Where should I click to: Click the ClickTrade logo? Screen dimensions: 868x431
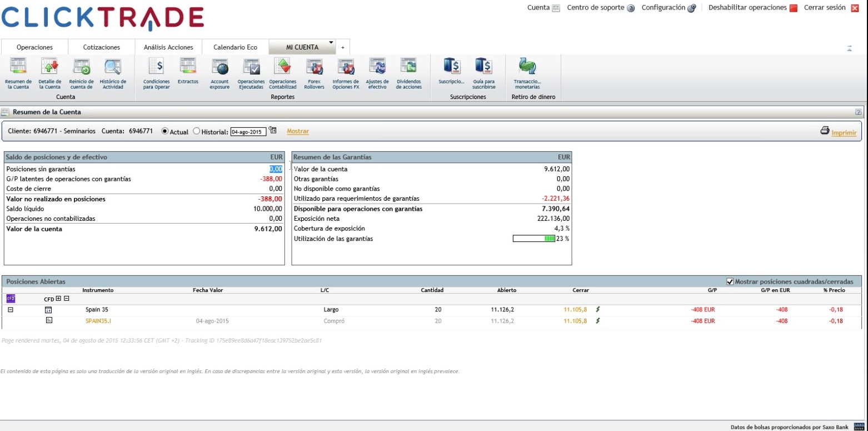pyautogui.click(x=103, y=18)
